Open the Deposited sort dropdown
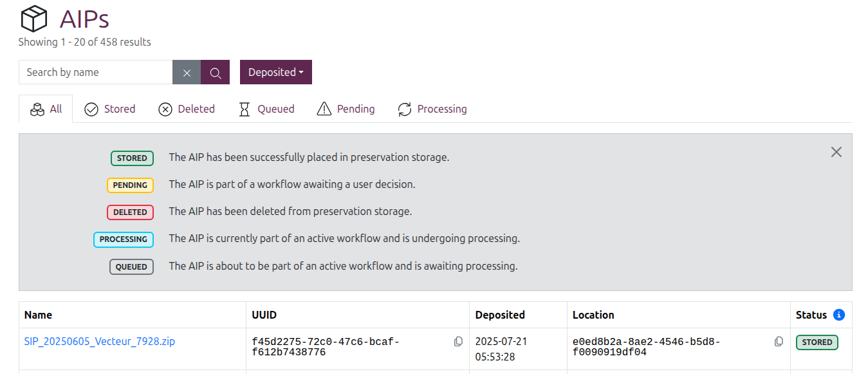The height and width of the screenshot is (374, 868). [x=276, y=72]
